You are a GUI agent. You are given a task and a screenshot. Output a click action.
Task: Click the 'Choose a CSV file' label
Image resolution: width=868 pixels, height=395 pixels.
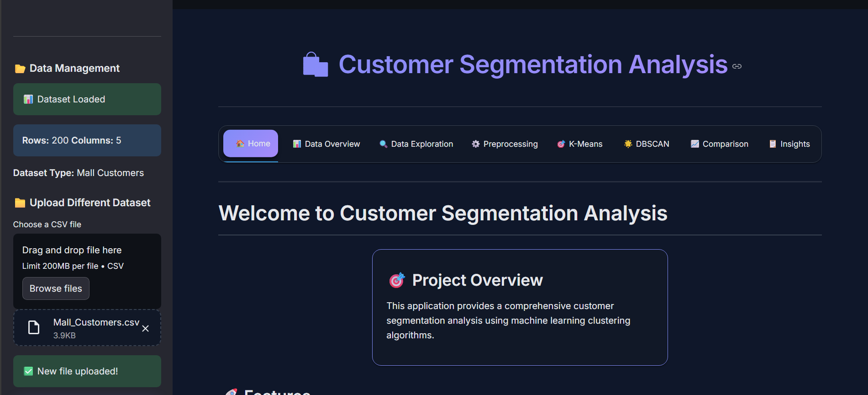coord(47,224)
